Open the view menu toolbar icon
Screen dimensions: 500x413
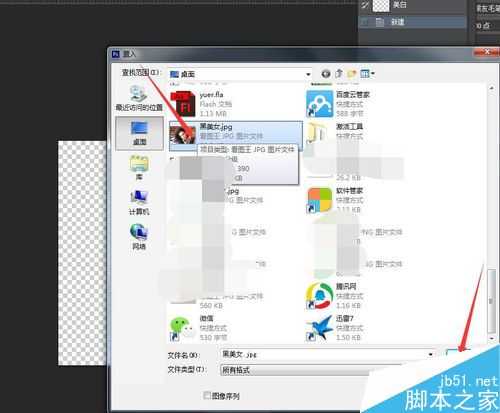(x=367, y=74)
